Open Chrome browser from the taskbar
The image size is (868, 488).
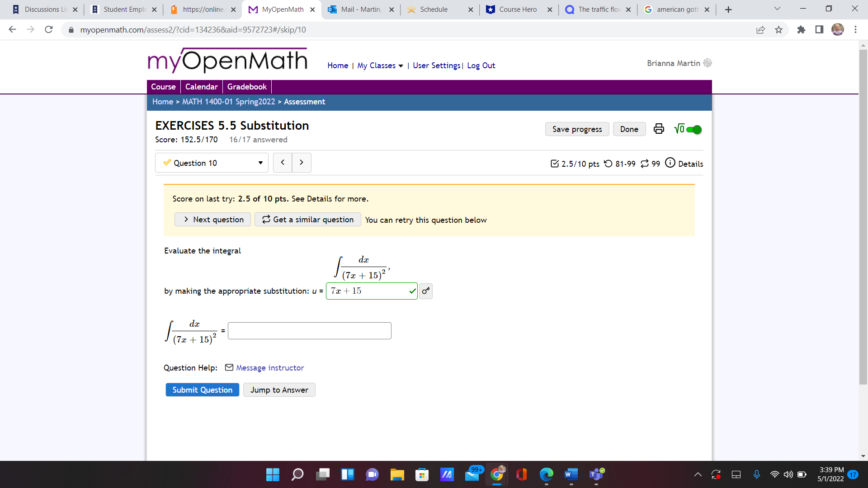pos(497,474)
